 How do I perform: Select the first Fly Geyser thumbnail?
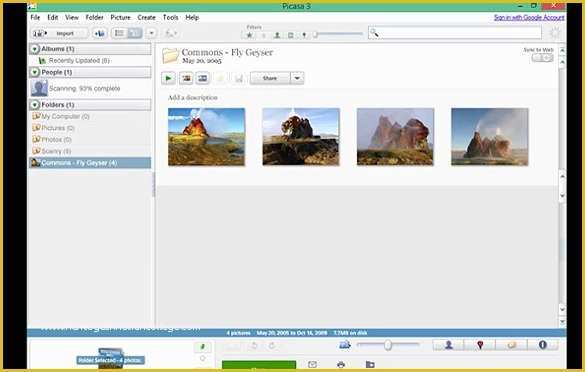[206, 137]
